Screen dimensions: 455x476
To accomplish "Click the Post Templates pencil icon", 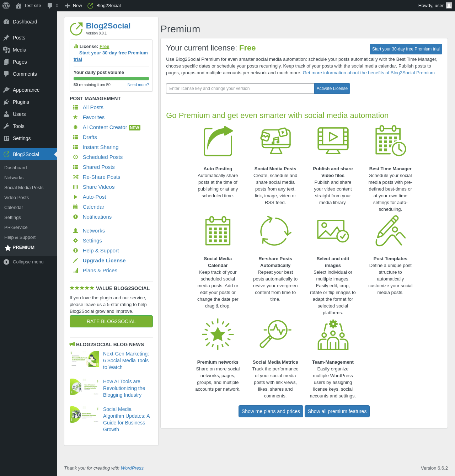I will tap(390, 231).
